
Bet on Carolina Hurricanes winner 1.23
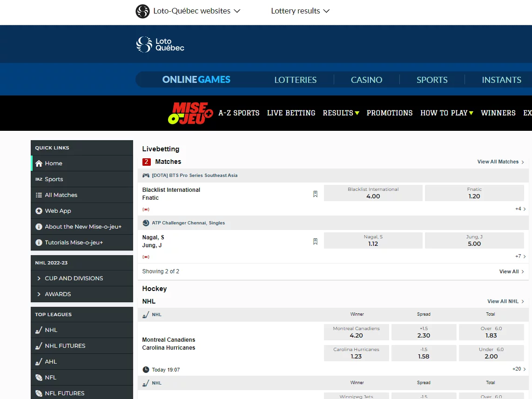coord(356,353)
